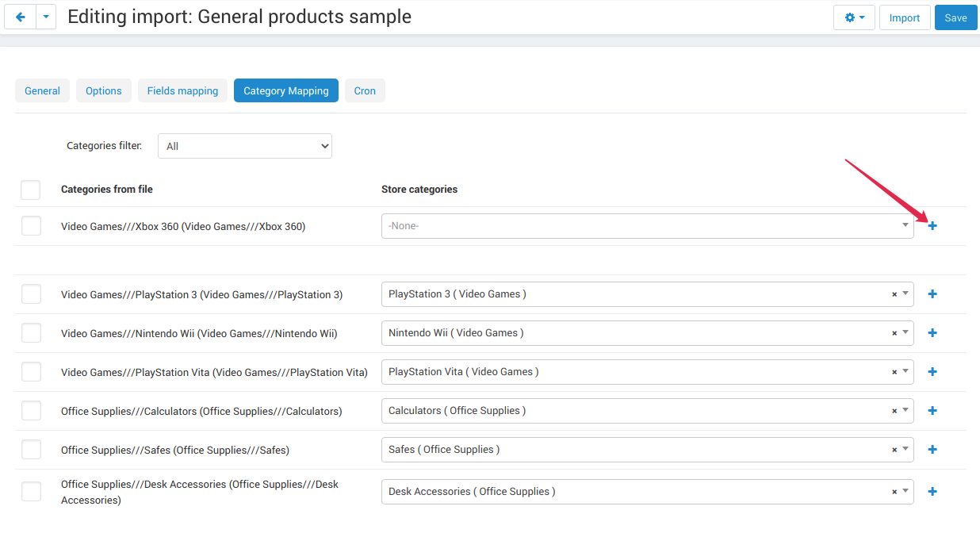Click the Import button
The width and height of the screenshot is (980, 560).
tap(905, 17)
